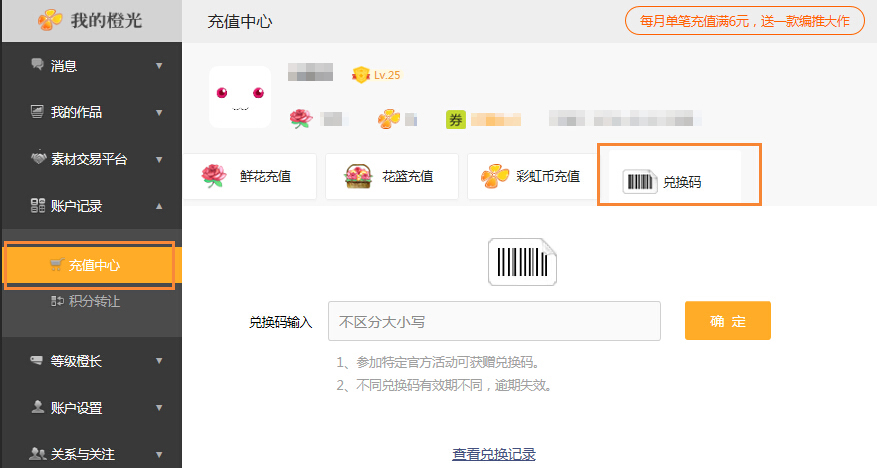
Task: Click the rose flower balance icon
Action: click(301, 120)
